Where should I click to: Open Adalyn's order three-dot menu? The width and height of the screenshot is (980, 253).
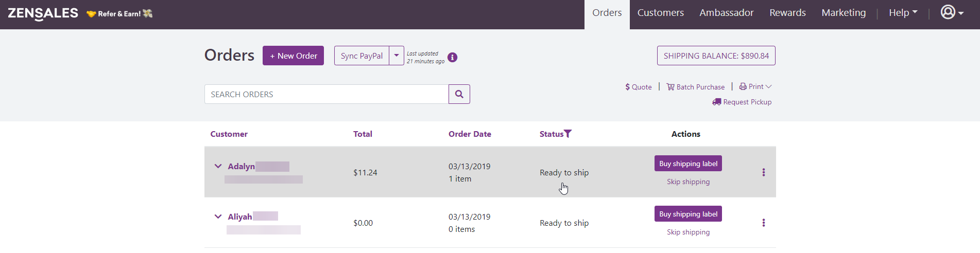[x=763, y=172]
